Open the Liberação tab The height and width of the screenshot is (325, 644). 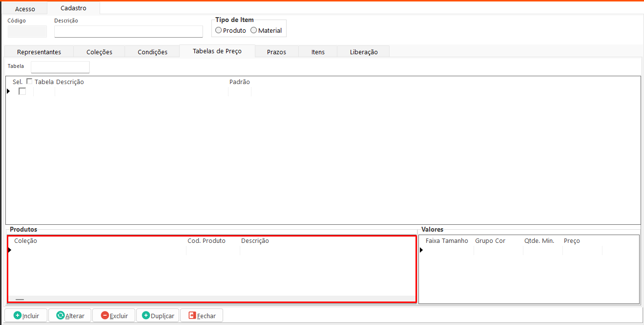364,52
